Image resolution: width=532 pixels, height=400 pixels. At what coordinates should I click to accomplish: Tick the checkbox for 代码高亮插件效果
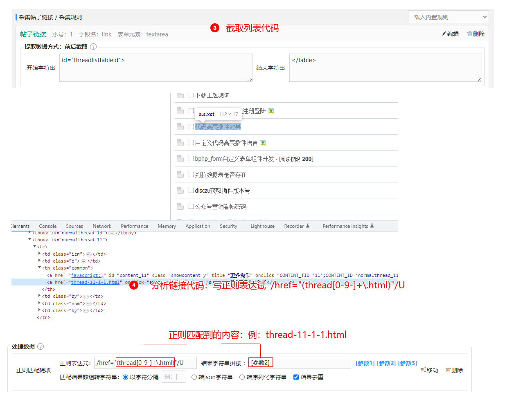tap(191, 127)
